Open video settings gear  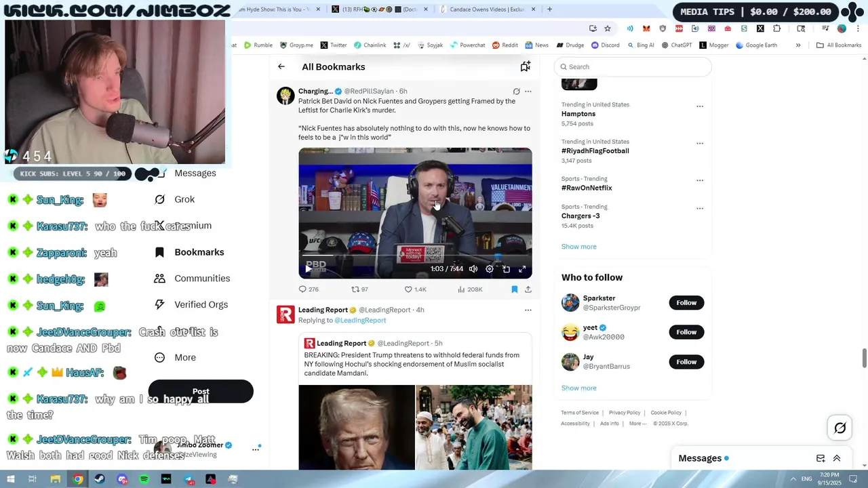click(490, 269)
